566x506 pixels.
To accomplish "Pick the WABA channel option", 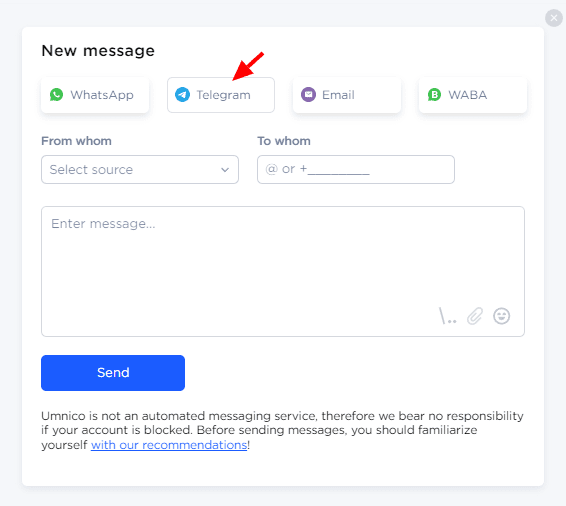I will (473, 95).
